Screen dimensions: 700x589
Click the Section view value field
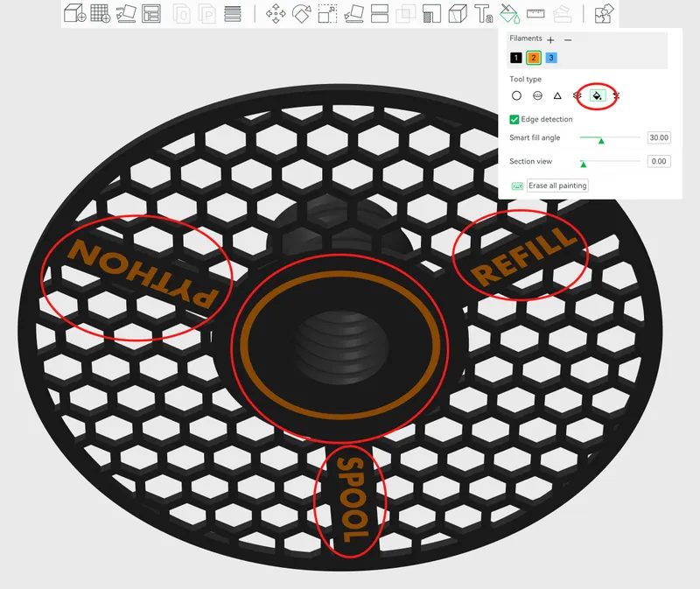pyautogui.click(x=659, y=161)
